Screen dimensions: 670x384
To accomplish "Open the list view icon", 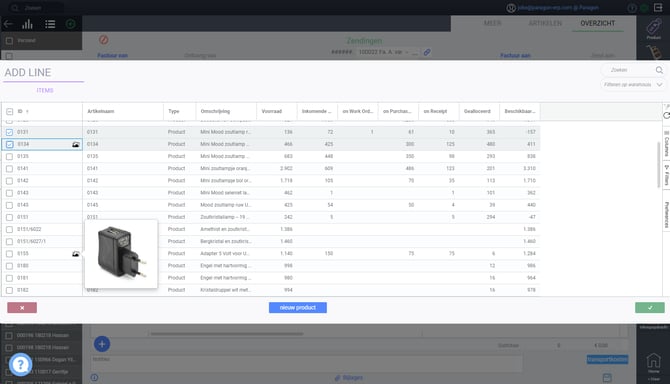I will tap(50, 24).
